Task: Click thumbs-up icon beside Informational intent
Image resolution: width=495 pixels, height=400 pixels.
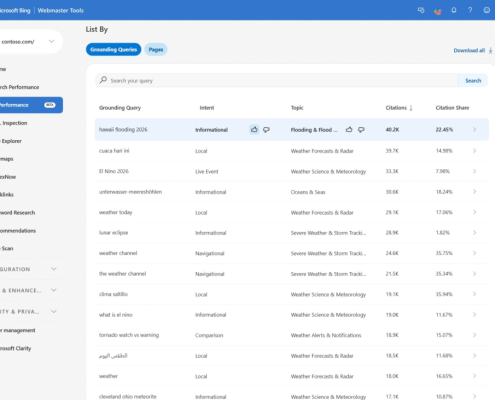Action: point(254,129)
